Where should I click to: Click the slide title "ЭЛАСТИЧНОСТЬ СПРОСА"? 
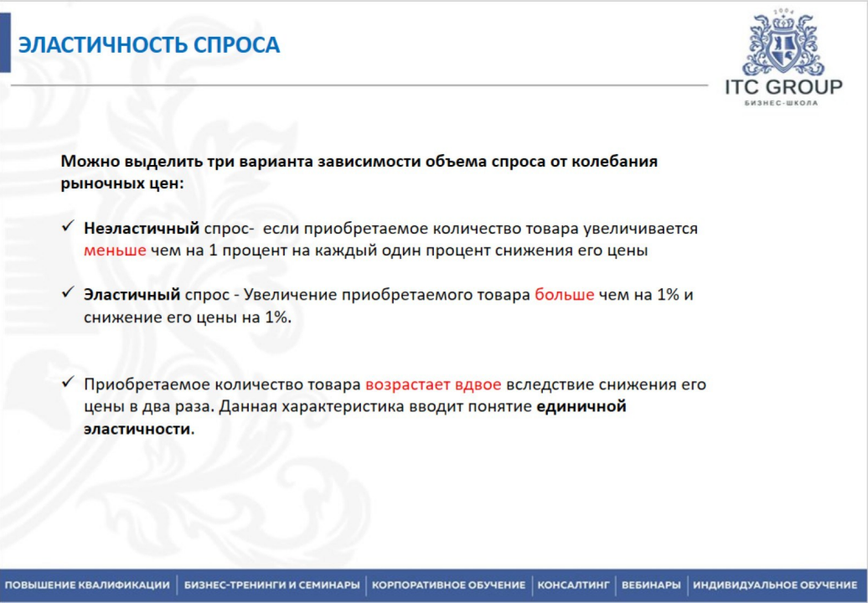[149, 45]
